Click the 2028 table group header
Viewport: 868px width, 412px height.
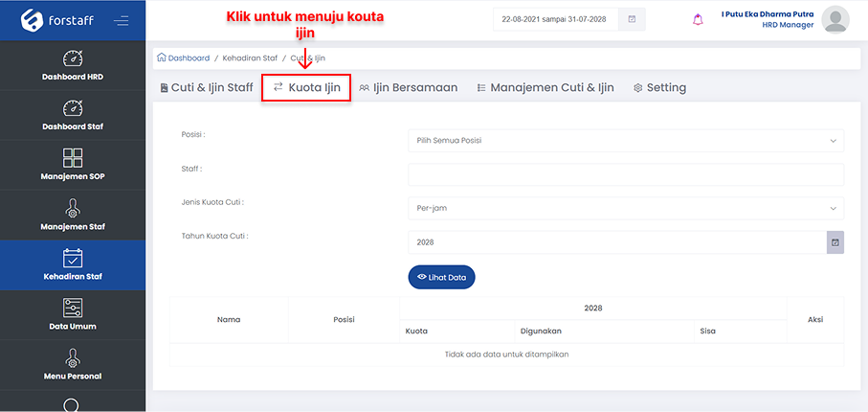593,309
